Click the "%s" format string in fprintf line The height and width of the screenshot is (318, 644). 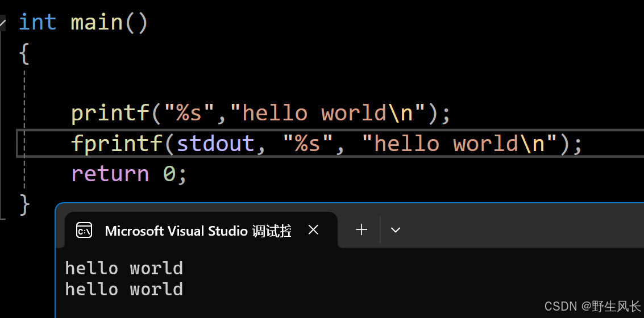coord(307,143)
